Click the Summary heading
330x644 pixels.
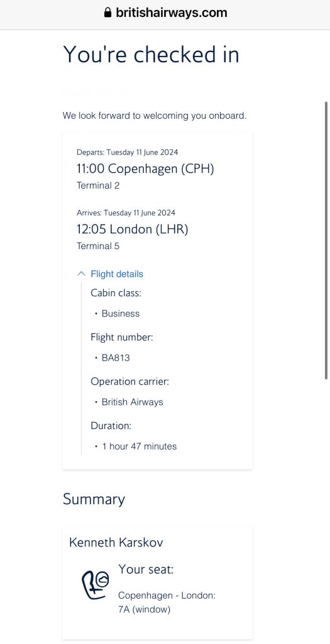point(94,499)
